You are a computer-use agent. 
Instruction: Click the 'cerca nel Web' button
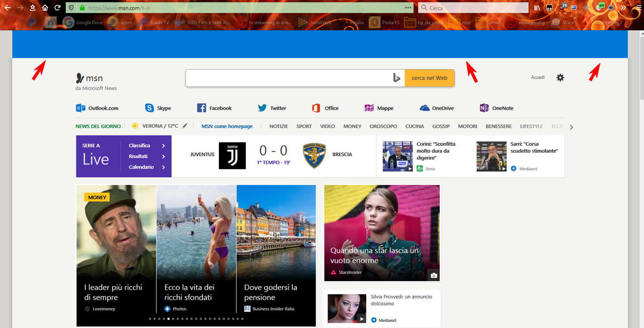429,78
